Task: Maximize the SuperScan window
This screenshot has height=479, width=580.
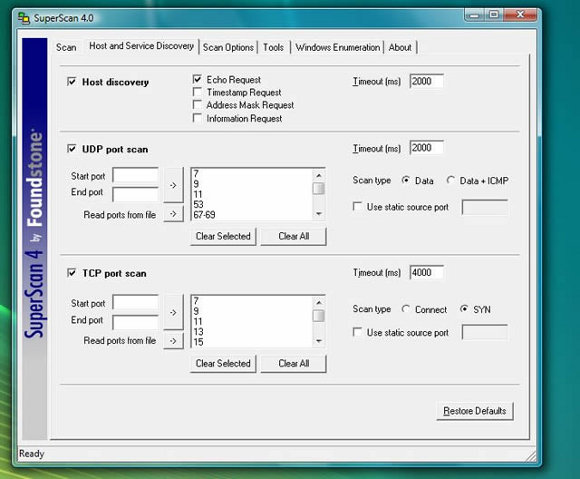Action: pos(493,15)
